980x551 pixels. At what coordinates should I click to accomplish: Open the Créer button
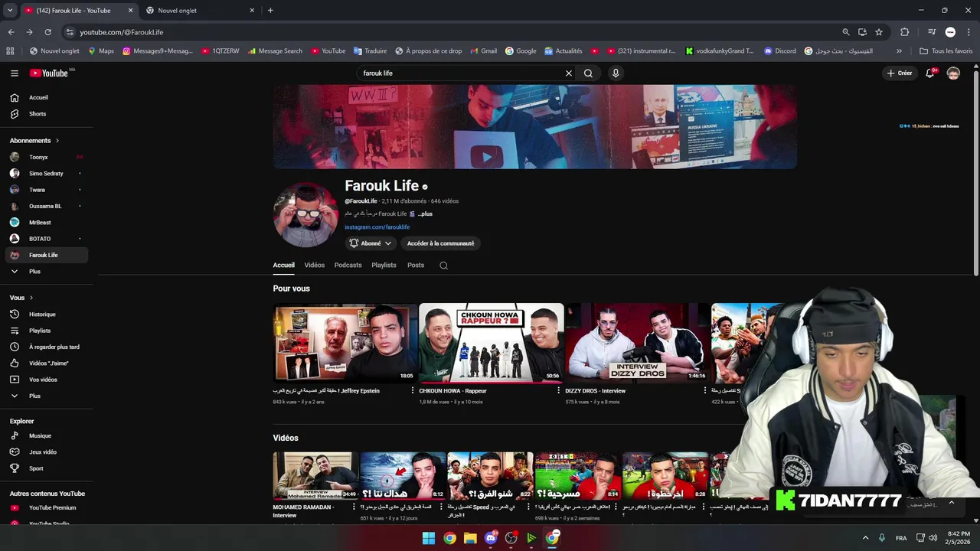point(900,73)
